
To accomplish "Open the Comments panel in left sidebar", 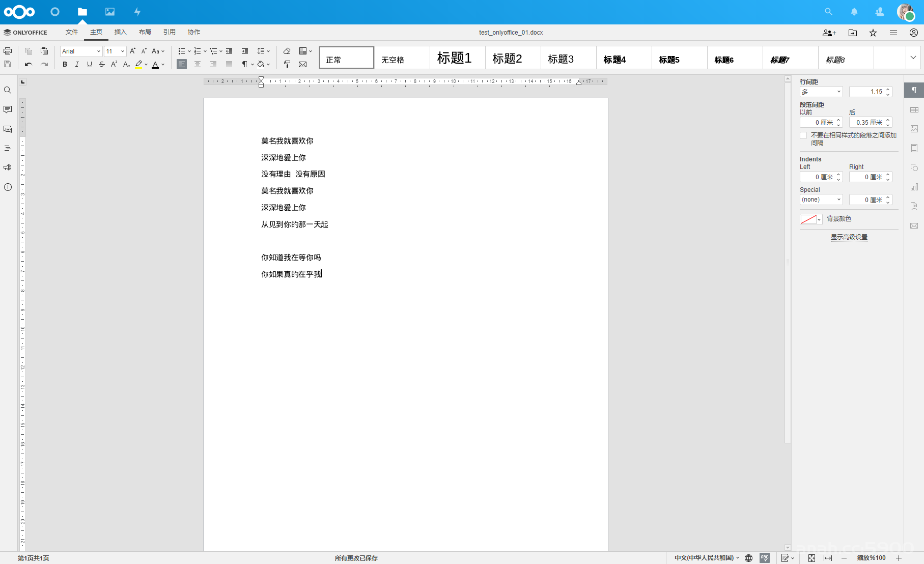I will [x=8, y=109].
